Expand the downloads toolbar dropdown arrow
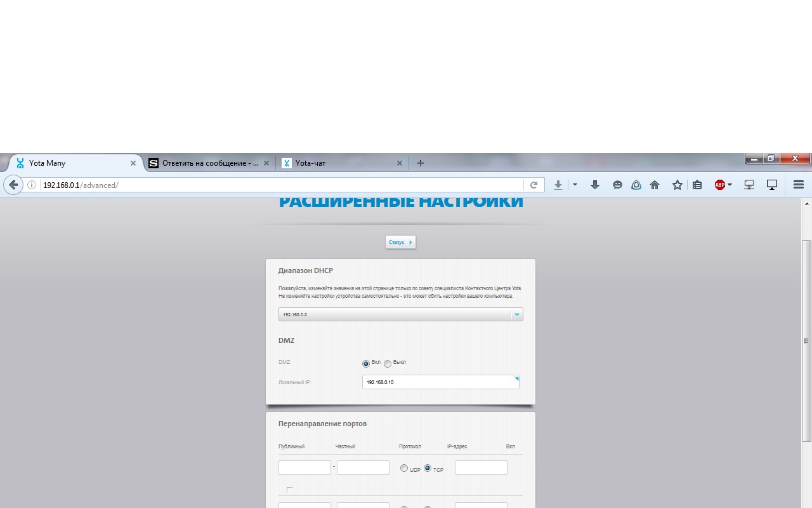 (x=575, y=185)
